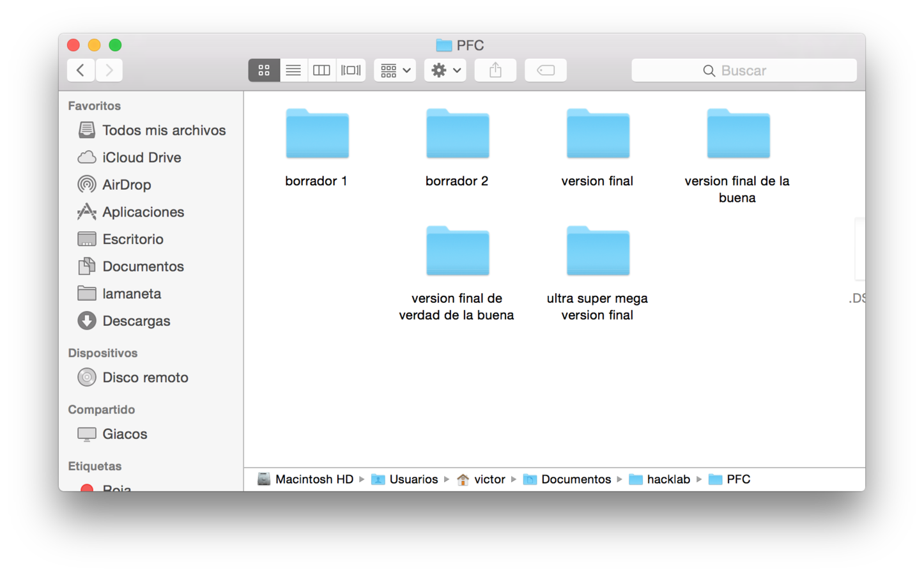The image size is (924, 575).
Task: Click the Dispositivos section header
Action: pos(103,353)
